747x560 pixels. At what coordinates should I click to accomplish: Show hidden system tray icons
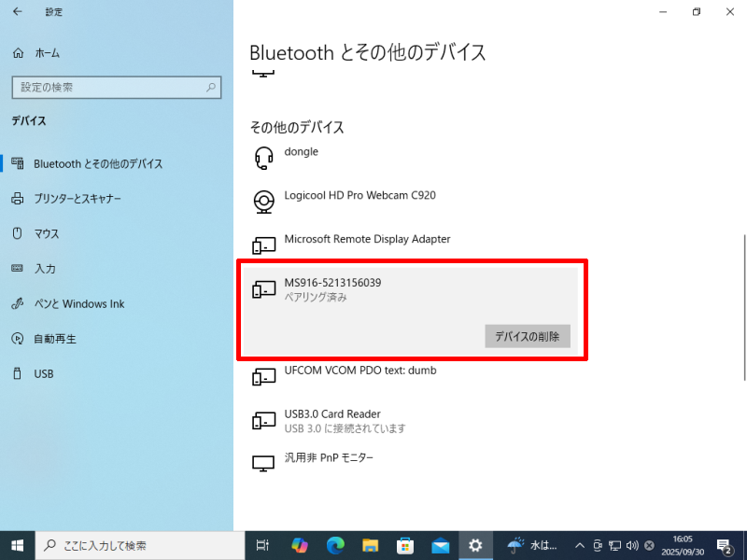click(x=580, y=545)
